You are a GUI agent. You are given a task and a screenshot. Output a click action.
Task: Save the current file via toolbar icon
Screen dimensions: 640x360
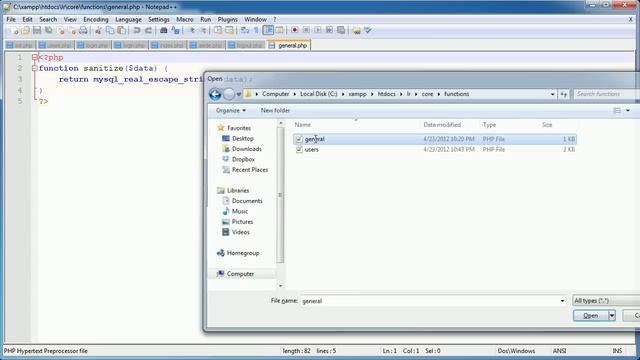point(37,30)
